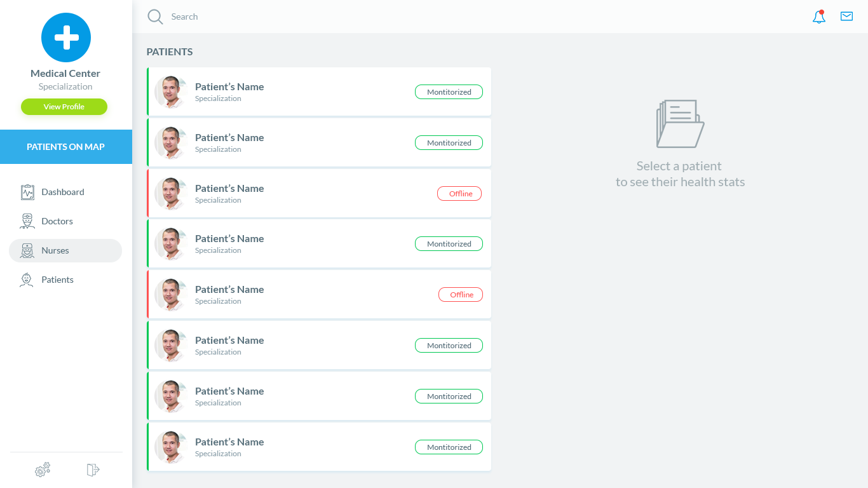Screen dimensions: 868x488
Task: Open settings gears icon in sidebar
Action: [43, 470]
